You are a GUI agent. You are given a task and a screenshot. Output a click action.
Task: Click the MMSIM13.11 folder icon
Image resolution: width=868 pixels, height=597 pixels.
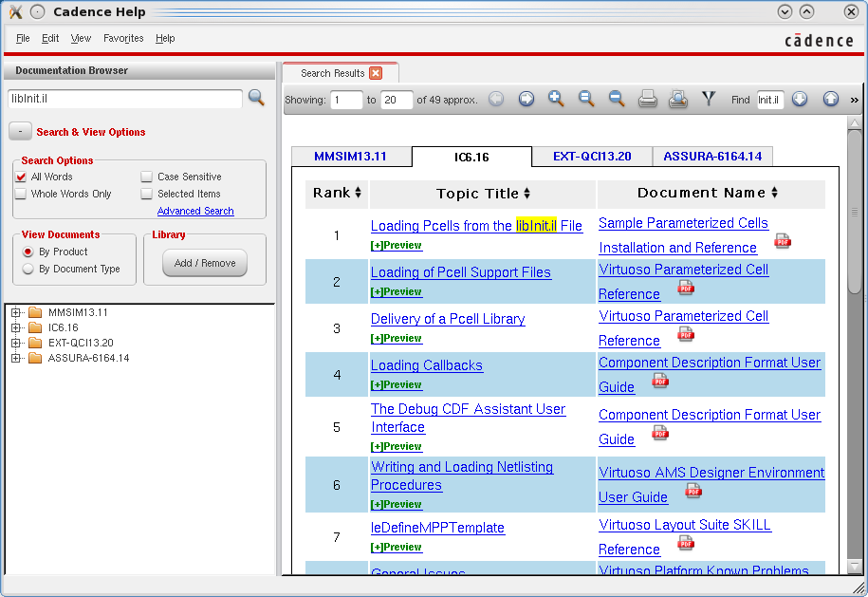35,312
